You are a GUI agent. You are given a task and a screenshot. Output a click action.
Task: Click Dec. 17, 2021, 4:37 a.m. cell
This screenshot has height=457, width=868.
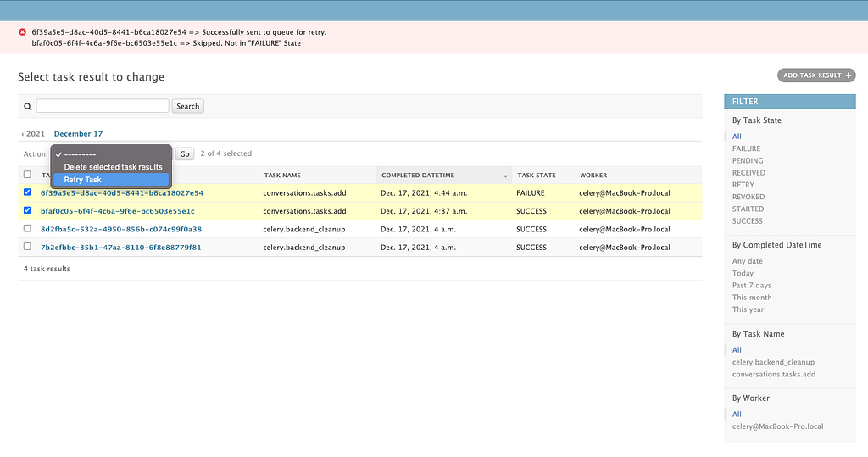point(424,211)
